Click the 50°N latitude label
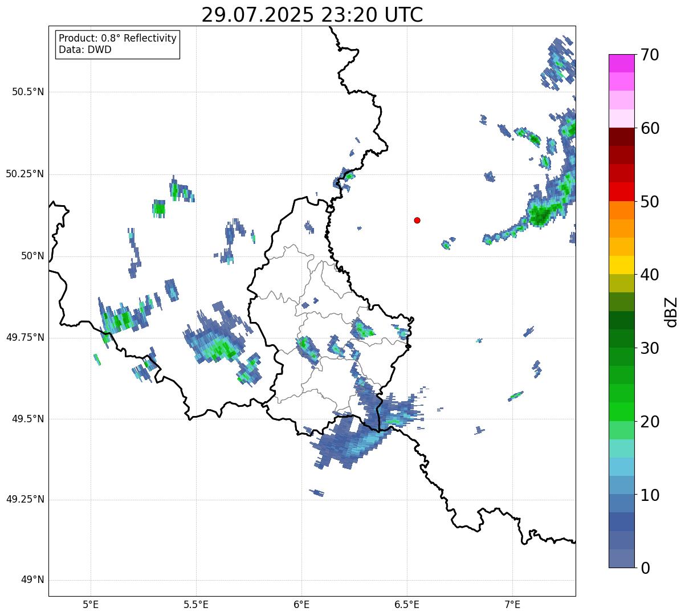Image resolution: width=685 pixels, height=616 pixels. pos(32,256)
